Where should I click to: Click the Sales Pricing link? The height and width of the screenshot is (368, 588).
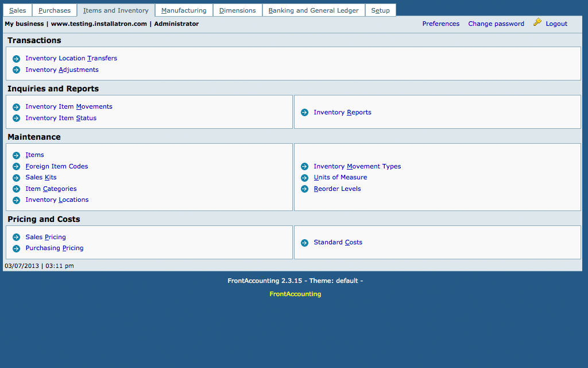click(45, 237)
